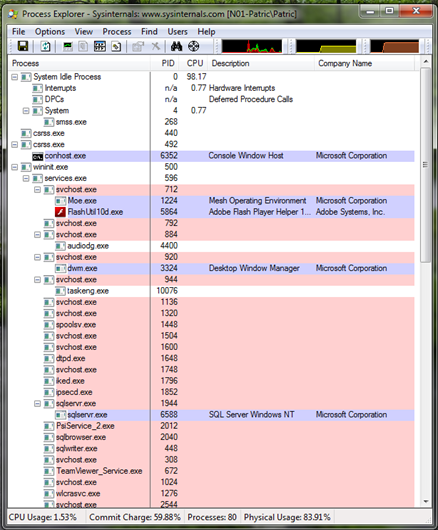Open the Process menu

coord(117,32)
